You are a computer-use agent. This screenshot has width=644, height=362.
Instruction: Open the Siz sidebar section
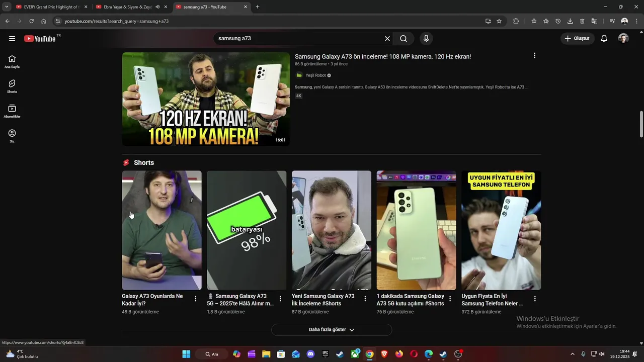[12, 136]
